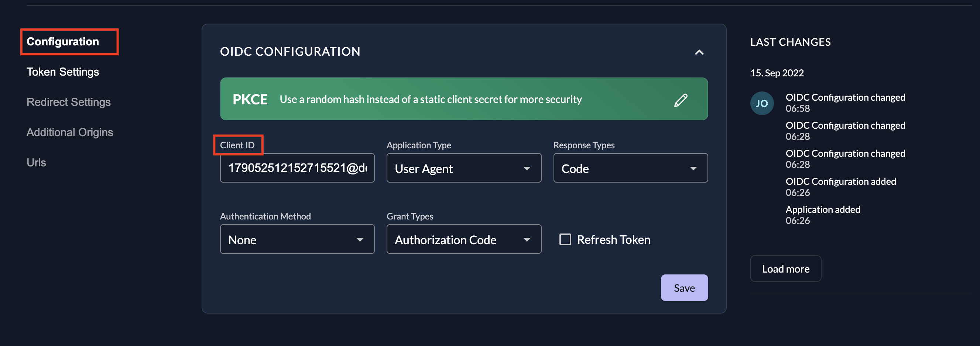Enable the Refresh Token checkbox

(x=565, y=239)
